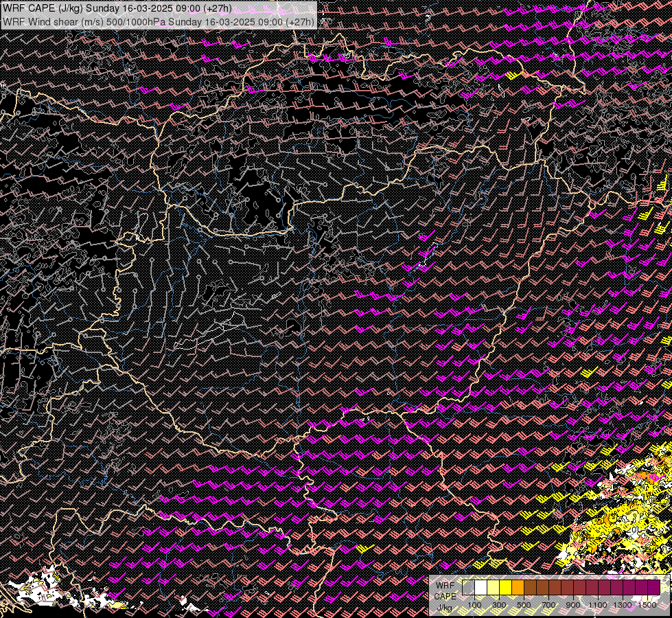Select the orange legend swatch

click(x=518, y=588)
